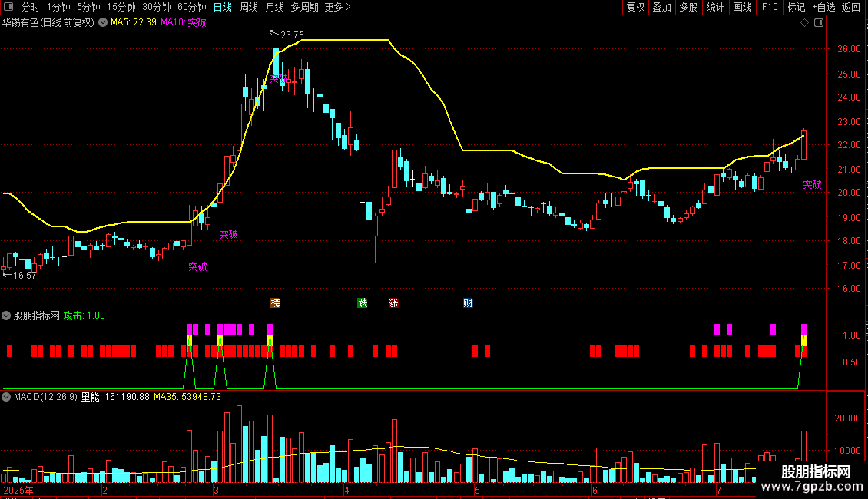Toggle the right side panel icon
The height and width of the screenshot is (499, 868).
pyautogui.click(x=819, y=23)
